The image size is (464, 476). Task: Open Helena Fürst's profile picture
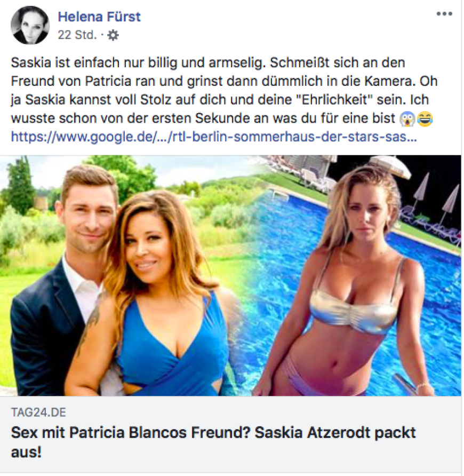click(x=30, y=25)
